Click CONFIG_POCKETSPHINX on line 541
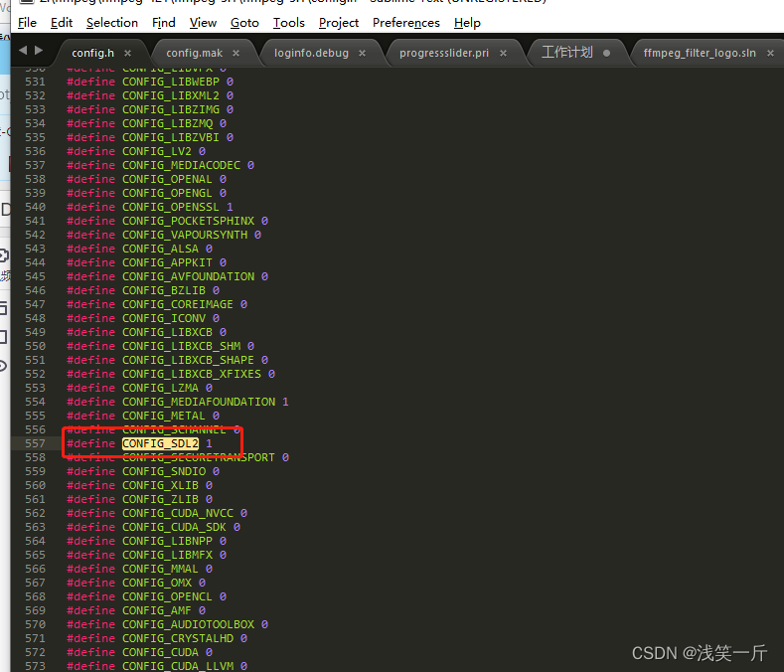This screenshot has height=672, width=784. coord(188,221)
